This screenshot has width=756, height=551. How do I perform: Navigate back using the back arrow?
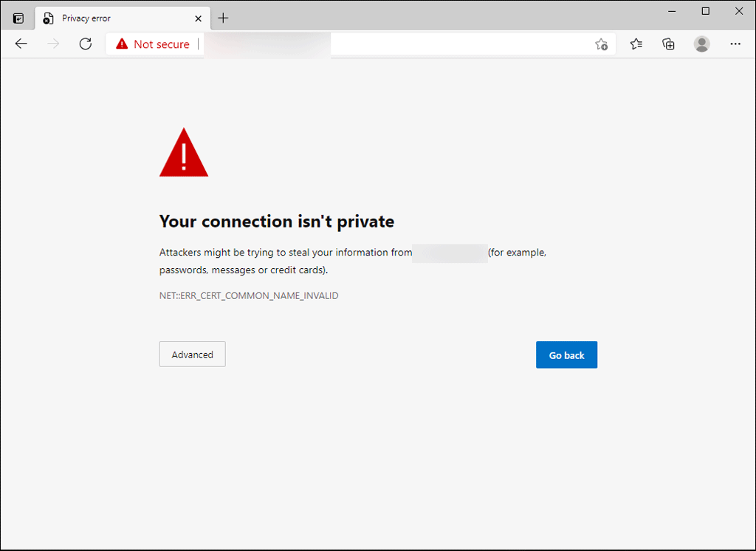21,44
